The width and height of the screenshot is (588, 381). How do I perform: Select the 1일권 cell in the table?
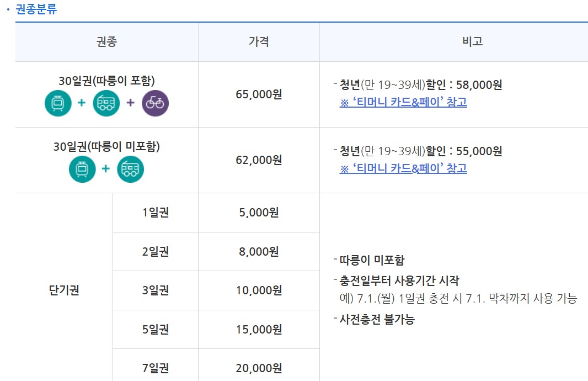[x=156, y=212]
